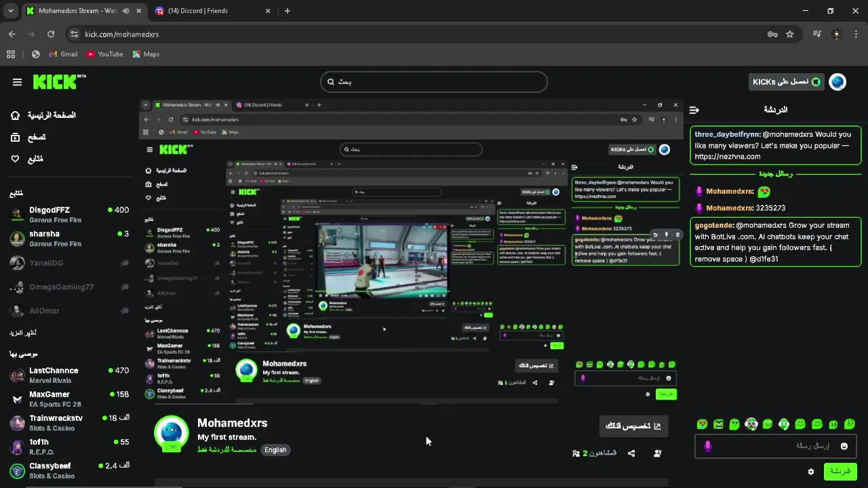Close the Discord Friends tab
The width and height of the screenshot is (868, 488).
(268, 11)
